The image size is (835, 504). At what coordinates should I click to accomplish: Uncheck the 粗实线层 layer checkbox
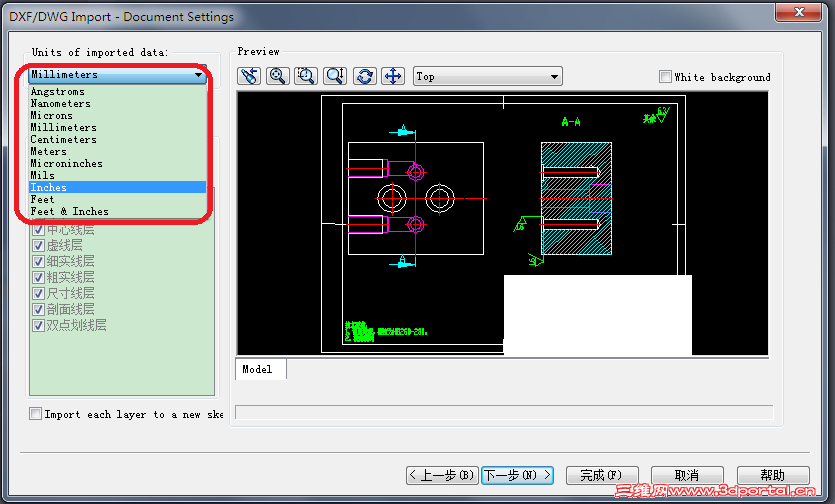click(38, 278)
